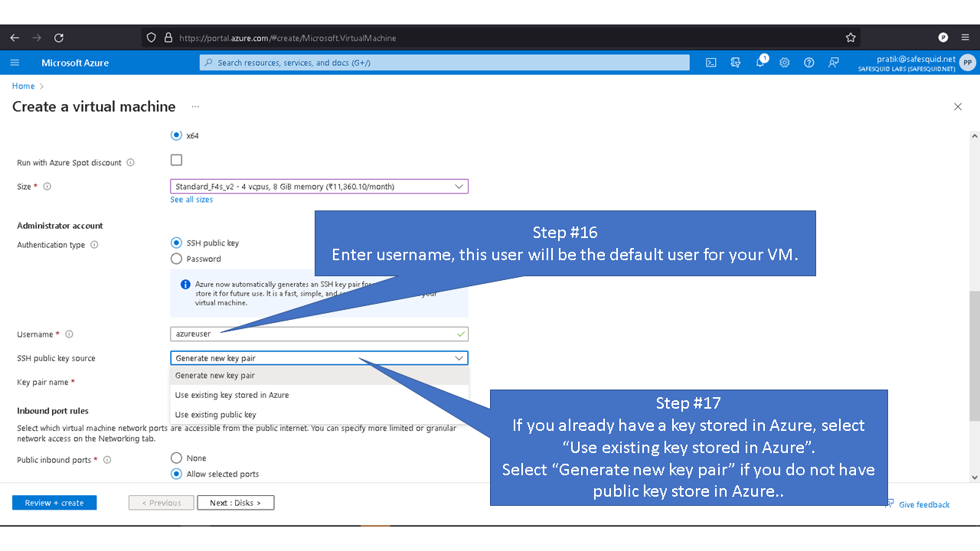980x551 pixels.
Task: Click the scrollbar down arrow
Action: pyautogui.click(x=974, y=478)
